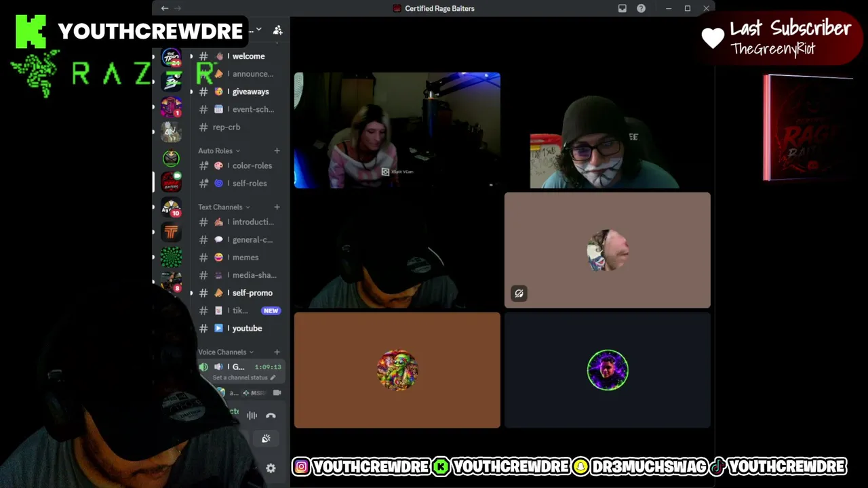Create a channel in Voice Channels
This screenshot has width=868, height=488.
[x=277, y=352]
